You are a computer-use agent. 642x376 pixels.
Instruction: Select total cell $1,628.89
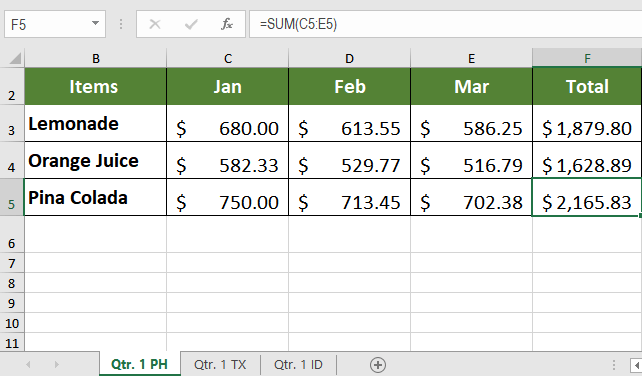coord(587,160)
